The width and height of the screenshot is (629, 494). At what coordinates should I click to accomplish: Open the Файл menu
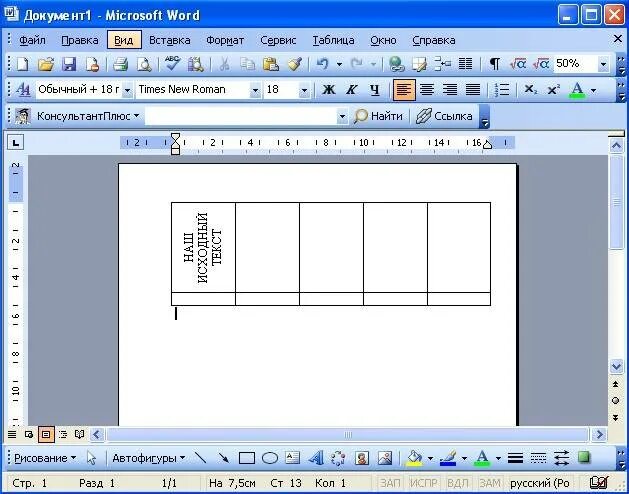pos(32,40)
